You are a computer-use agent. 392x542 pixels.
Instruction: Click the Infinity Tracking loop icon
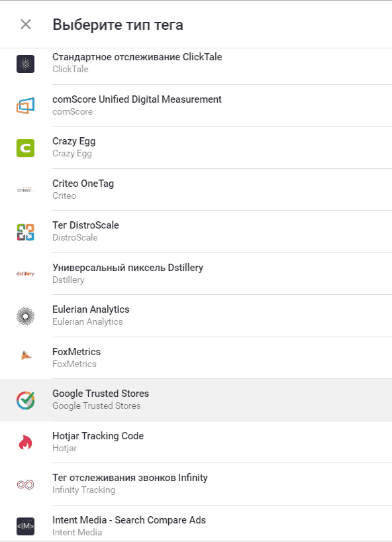[x=26, y=484]
